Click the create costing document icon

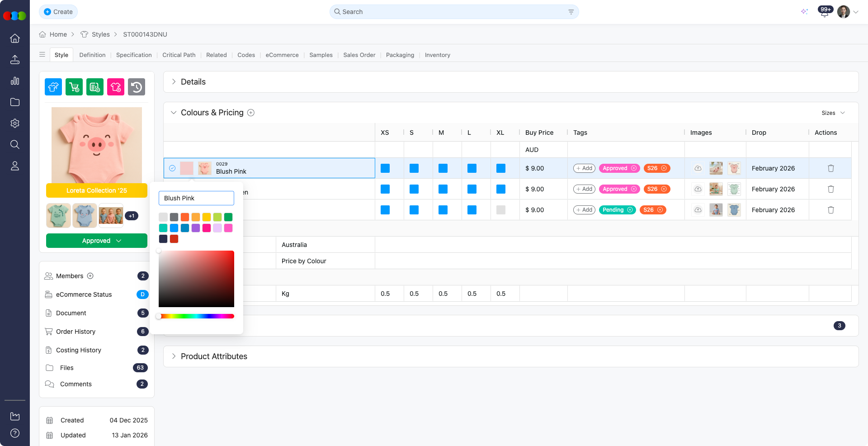pyautogui.click(x=95, y=87)
